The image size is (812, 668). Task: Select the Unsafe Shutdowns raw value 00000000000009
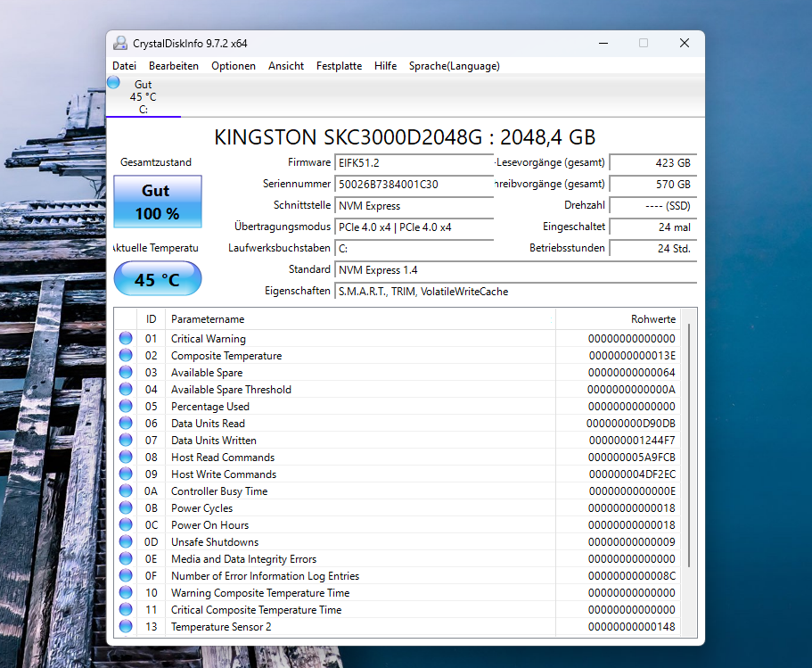click(632, 542)
